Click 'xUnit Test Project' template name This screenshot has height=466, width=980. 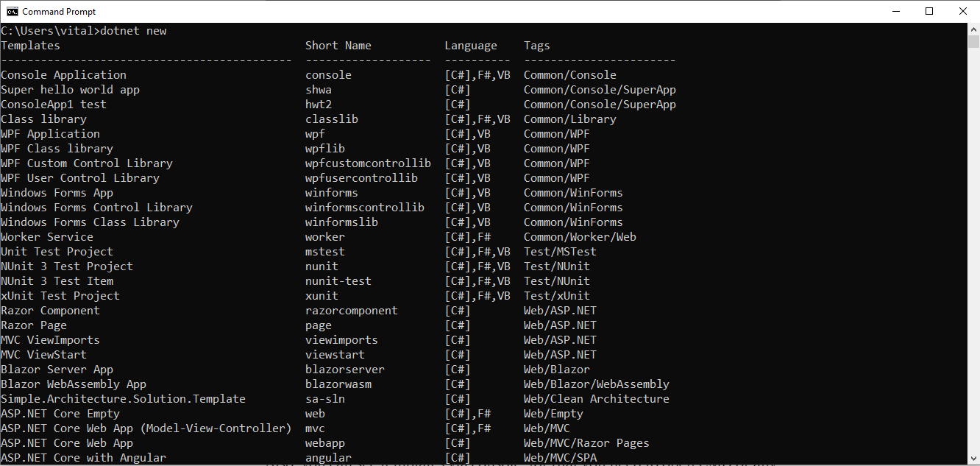[x=60, y=296]
